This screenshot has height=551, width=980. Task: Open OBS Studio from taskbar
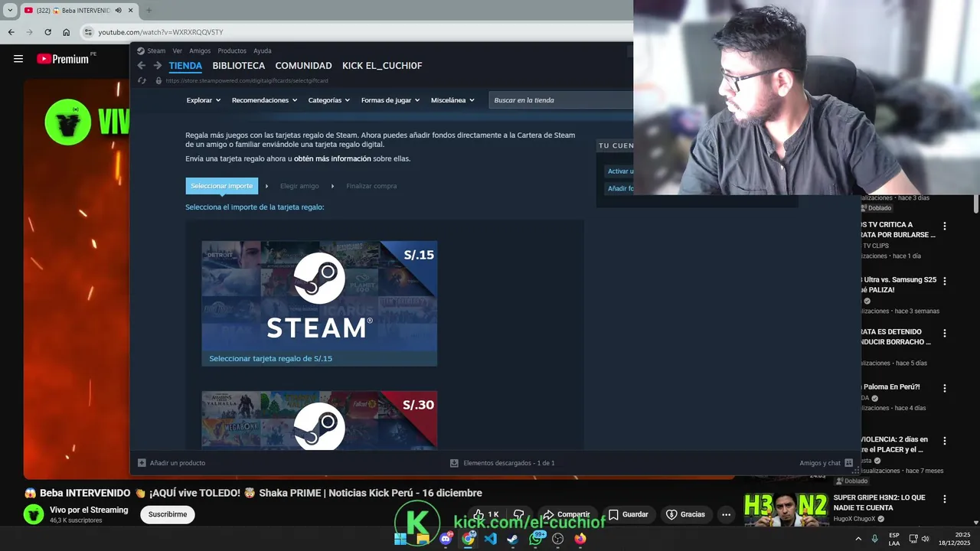[558, 539]
